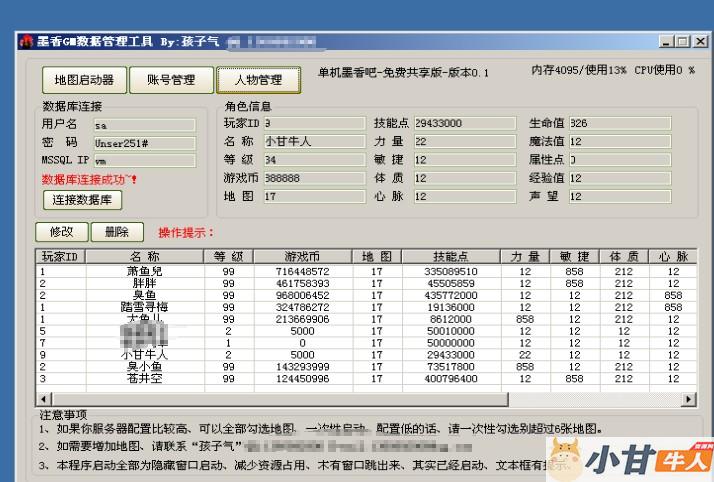Switch to the 账号管理 tab
This screenshot has height=482, width=714.
pos(170,79)
